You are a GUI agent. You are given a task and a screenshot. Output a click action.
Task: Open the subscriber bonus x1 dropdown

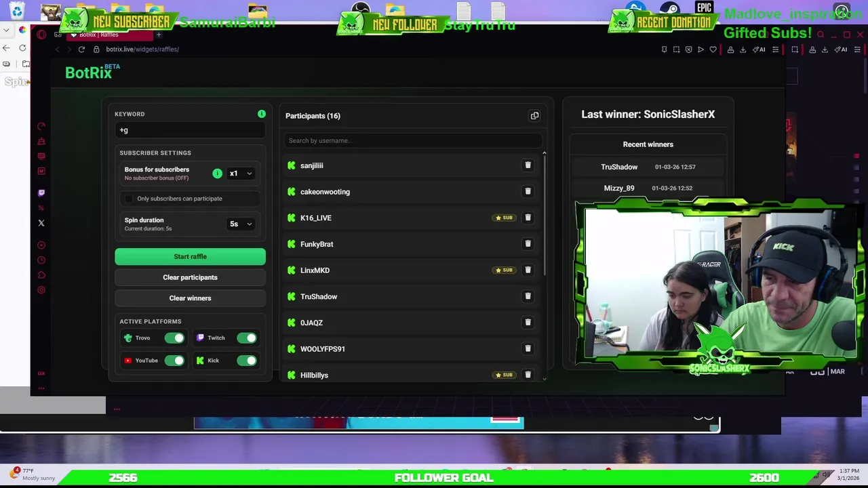pyautogui.click(x=241, y=174)
